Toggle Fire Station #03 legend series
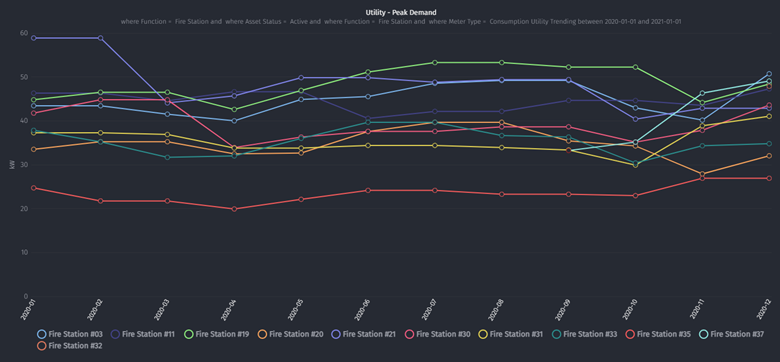The height and width of the screenshot is (362, 780). coord(69,334)
